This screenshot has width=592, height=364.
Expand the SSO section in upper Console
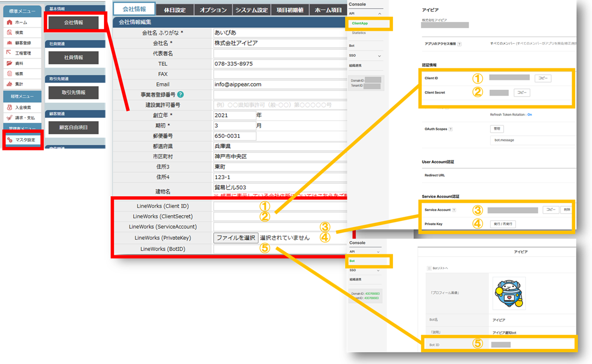[x=379, y=55]
